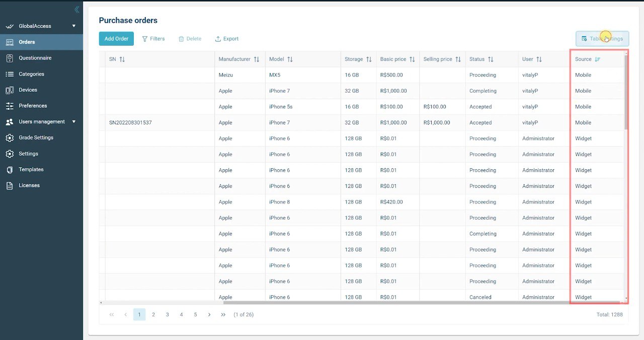Click the Settings gear icon in sidebar
644x340 pixels.
(10, 154)
